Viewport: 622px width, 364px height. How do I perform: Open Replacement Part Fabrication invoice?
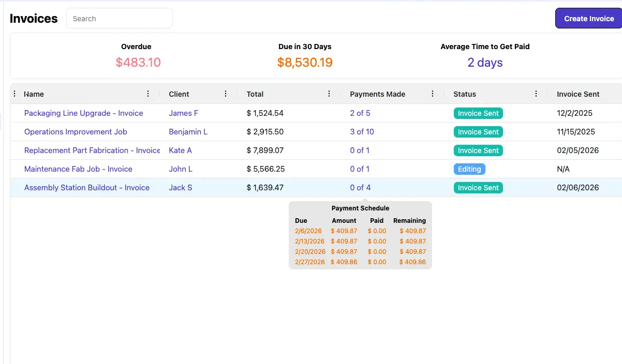pos(92,150)
